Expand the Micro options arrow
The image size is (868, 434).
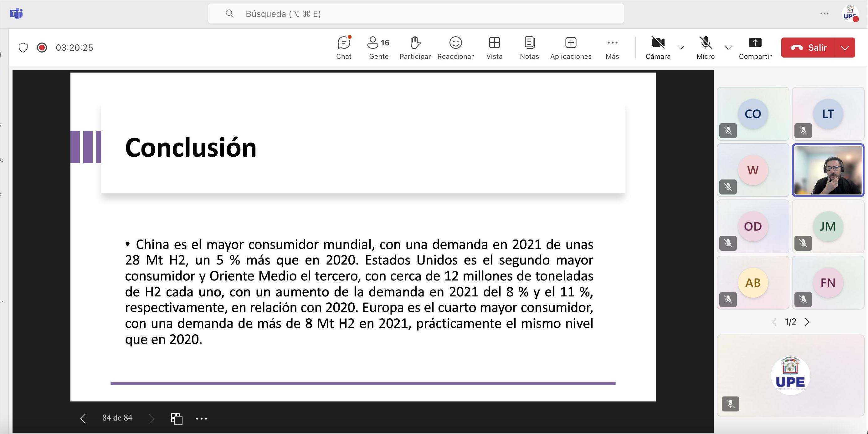coord(728,48)
